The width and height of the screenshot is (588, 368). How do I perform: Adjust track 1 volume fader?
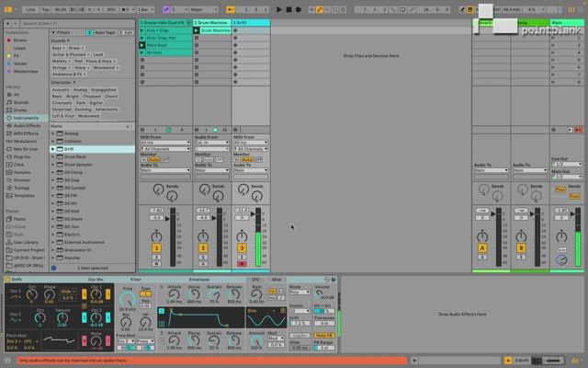167,218
